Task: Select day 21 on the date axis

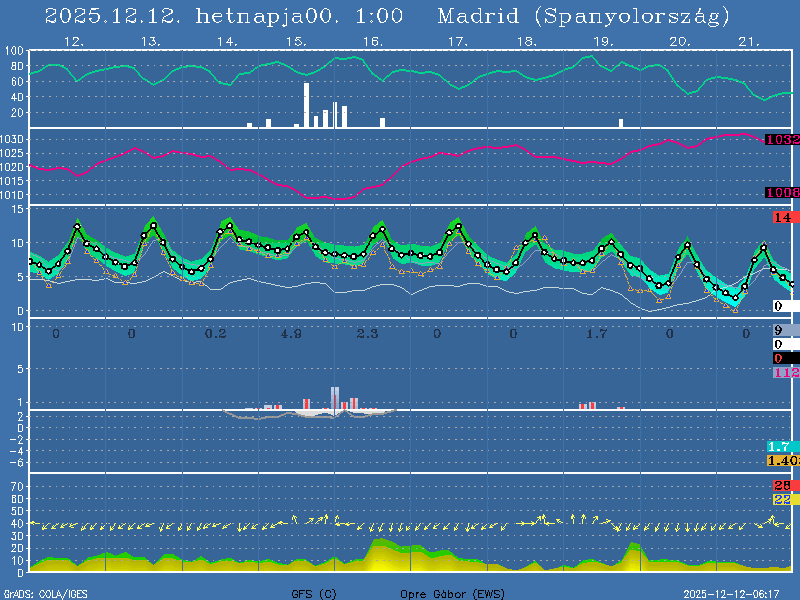Action: coord(749,42)
